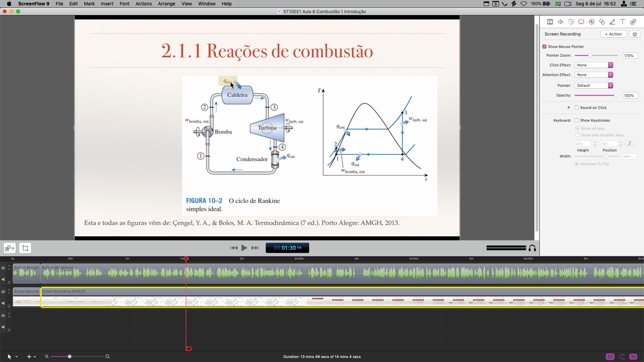Open the Touch Callout properties icon
Viewport: 644px width, 362px height.
(x=602, y=22)
